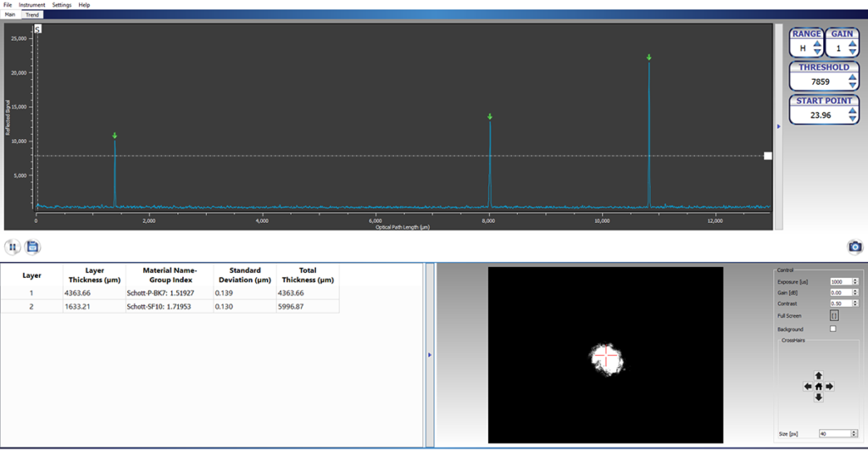Screen dimensions: 868x450
Task: Click the Full Screen bracket button
Action: tap(834, 315)
